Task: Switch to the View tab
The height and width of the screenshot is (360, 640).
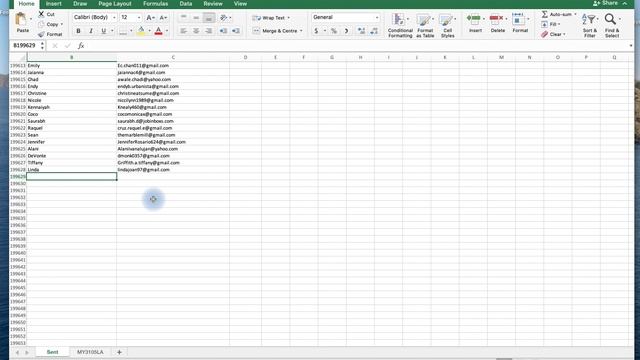Action: coord(240,4)
